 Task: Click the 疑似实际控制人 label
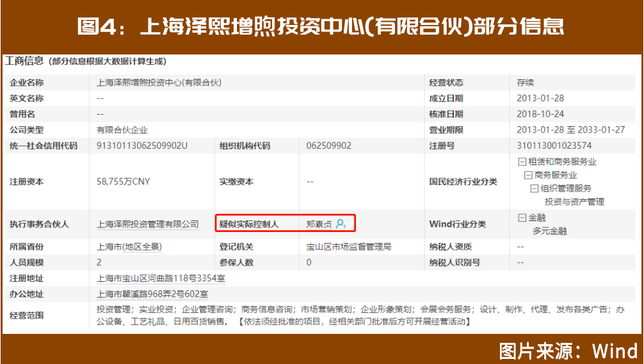248,224
